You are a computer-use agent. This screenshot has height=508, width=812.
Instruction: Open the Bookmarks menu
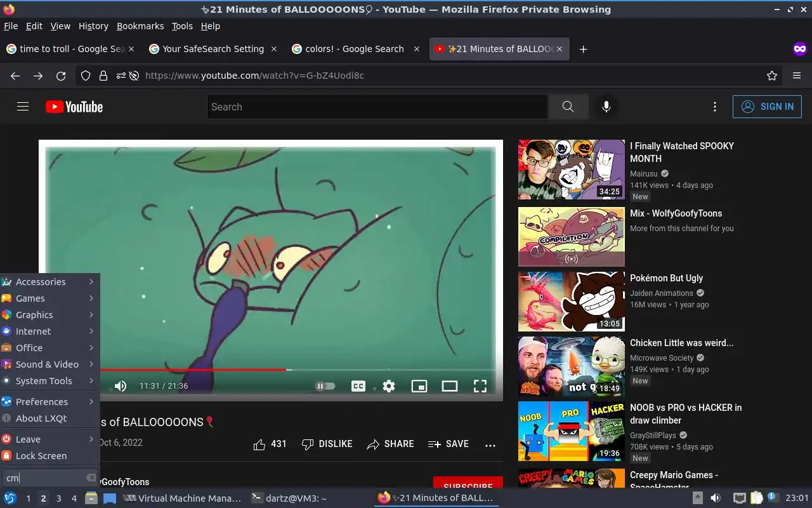[140, 26]
